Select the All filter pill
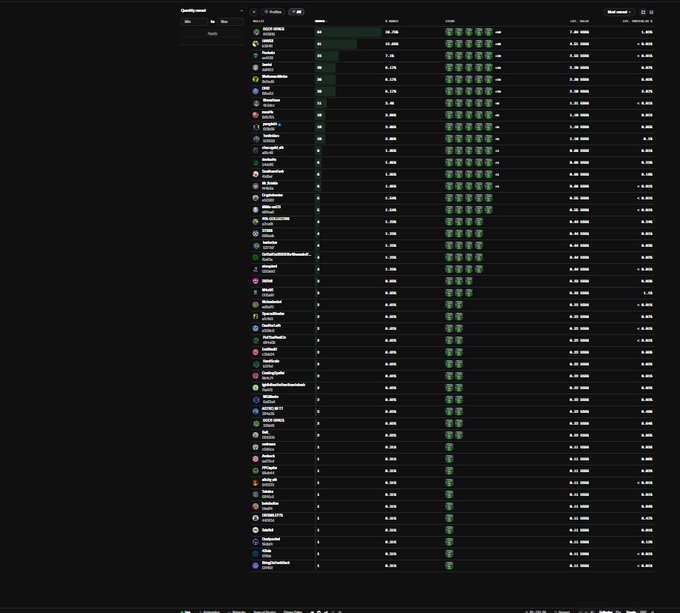 (x=297, y=12)
